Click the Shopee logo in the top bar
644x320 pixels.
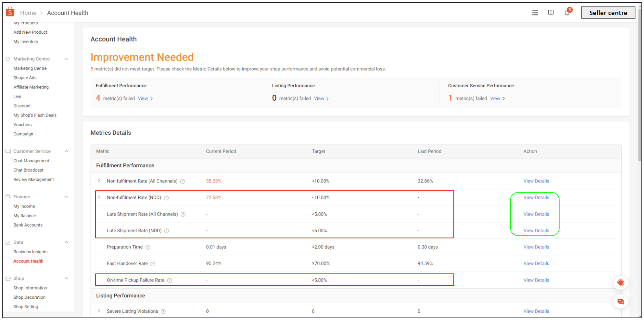(10, 11)
